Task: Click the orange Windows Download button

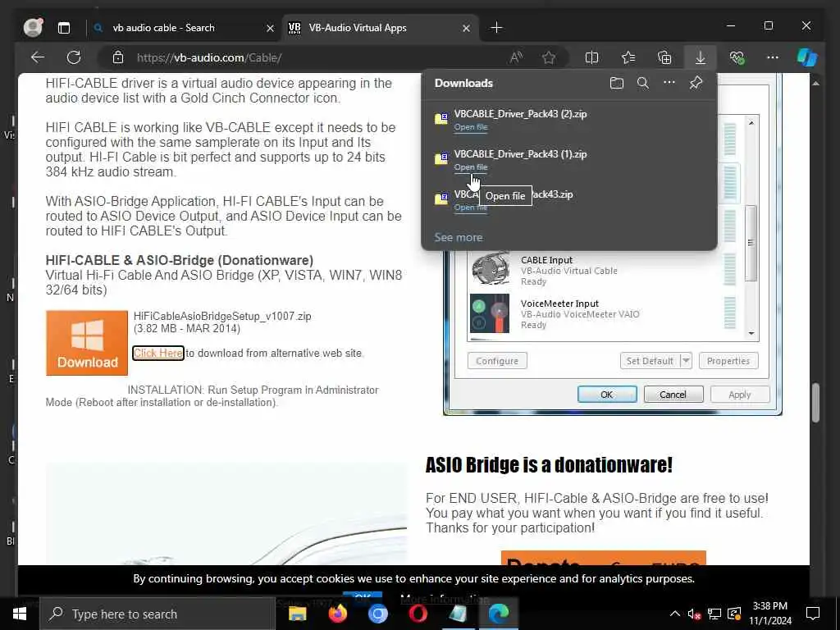Action: 87,343
